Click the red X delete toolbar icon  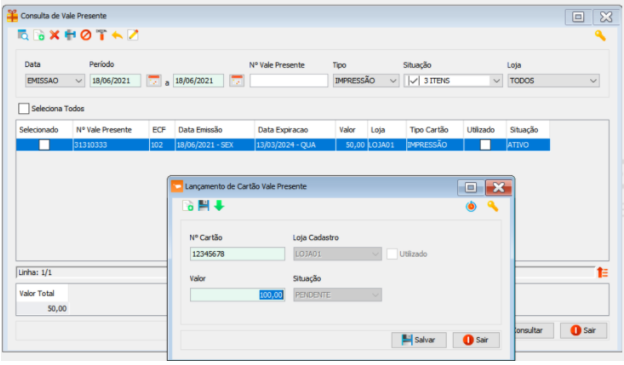[x=55, y=35]
